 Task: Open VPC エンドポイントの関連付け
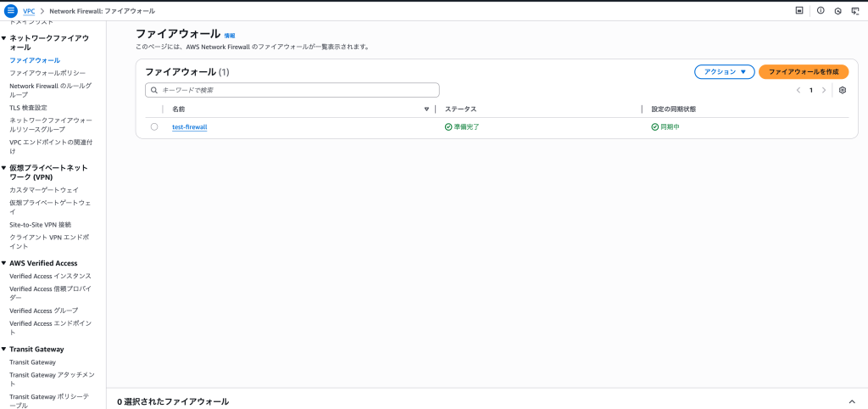point(50,146)
